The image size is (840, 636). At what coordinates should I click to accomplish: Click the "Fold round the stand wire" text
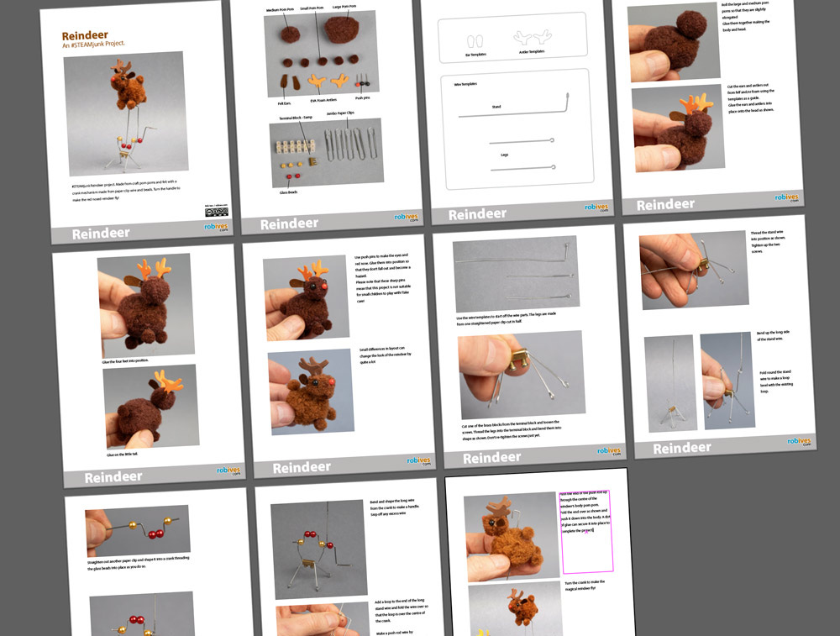click(776, 381)
